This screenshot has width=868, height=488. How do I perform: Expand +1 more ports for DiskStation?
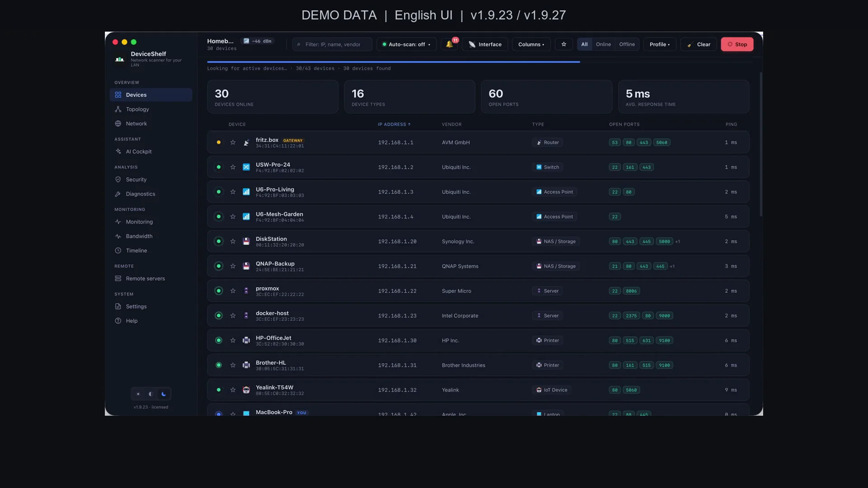678,242
